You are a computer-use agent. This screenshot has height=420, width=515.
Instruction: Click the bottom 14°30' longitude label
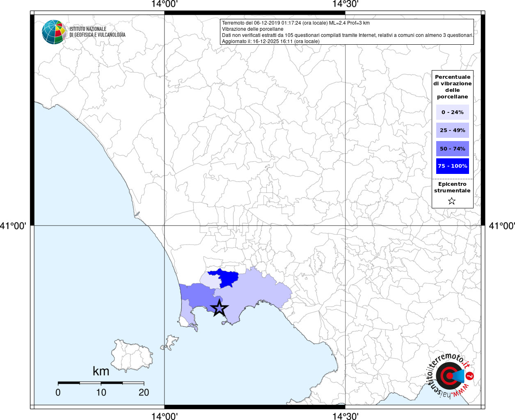(x=346, y=416)
